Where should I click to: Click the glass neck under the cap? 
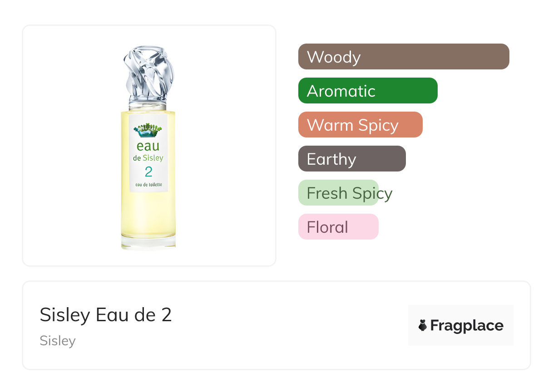148,106
